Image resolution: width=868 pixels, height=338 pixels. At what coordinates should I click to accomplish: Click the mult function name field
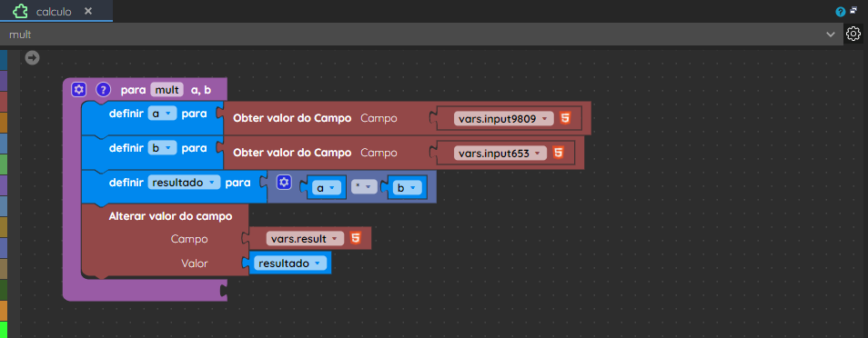tap(167, 90)
